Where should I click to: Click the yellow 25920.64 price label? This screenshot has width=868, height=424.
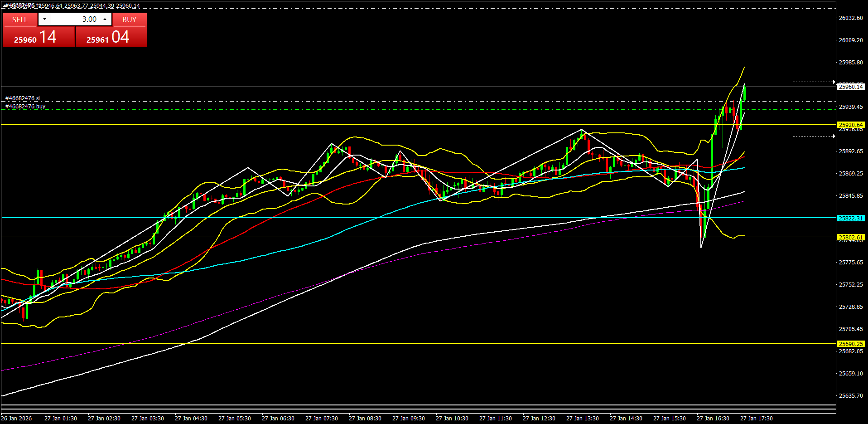point(851,125)
